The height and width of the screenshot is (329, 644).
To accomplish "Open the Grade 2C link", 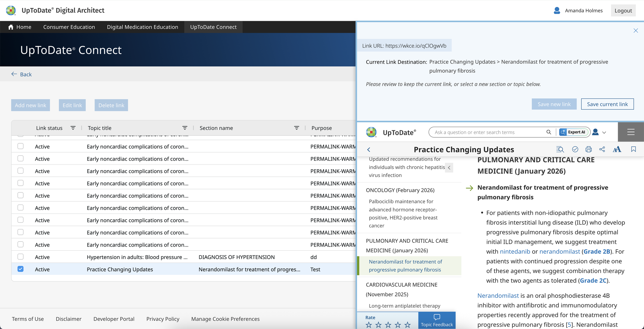I will pyautogui.click(x=593, y=281).
